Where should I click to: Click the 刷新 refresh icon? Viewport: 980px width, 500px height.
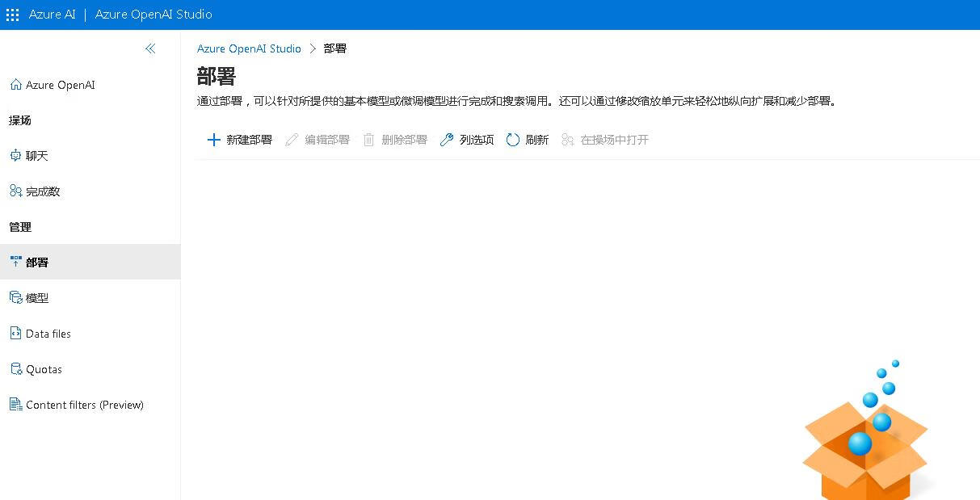tap(513, 140)
